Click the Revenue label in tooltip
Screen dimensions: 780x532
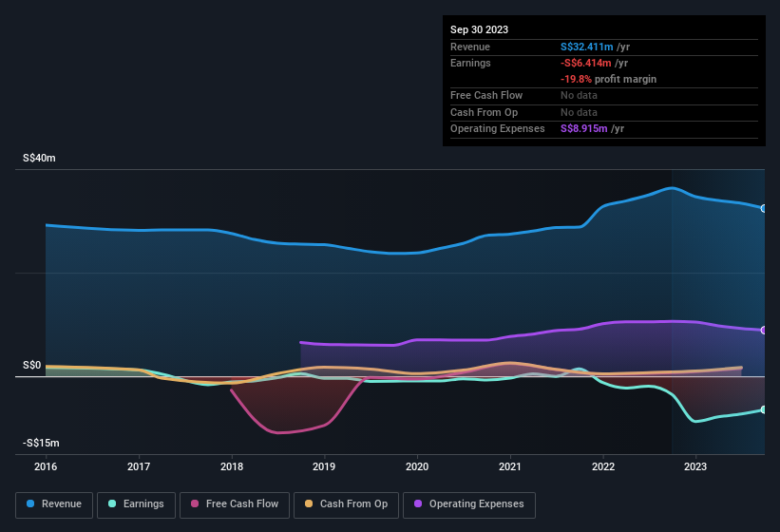(470, 47)
